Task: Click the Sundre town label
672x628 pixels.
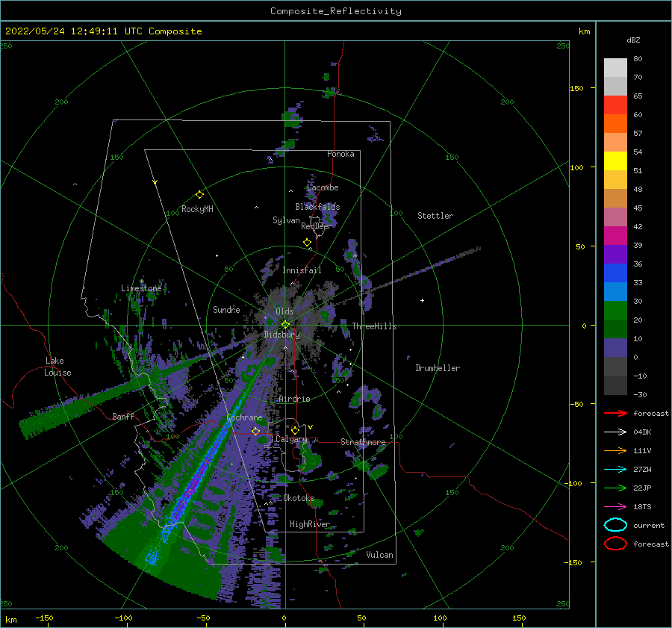Action: pyautogui.click(x=226, y=309)
